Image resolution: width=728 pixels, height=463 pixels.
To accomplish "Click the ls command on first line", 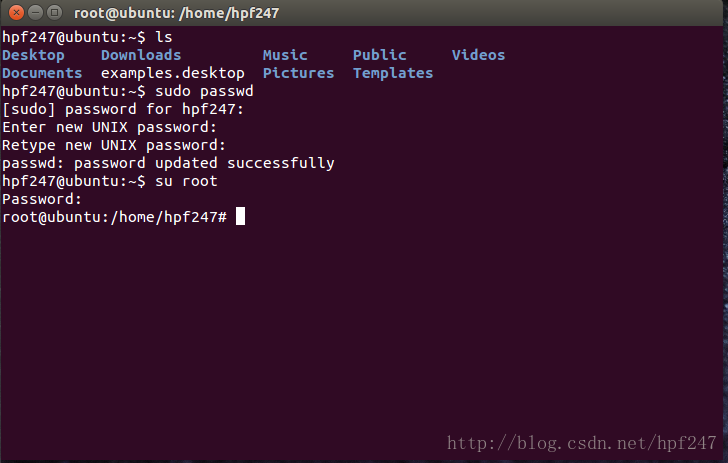I will (x=164, y=37).
